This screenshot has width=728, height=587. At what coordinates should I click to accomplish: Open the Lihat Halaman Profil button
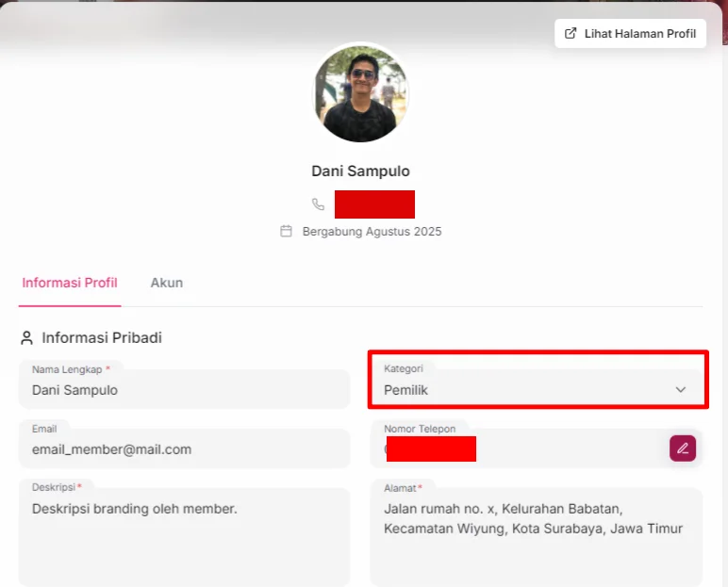[x=630, y=33]
